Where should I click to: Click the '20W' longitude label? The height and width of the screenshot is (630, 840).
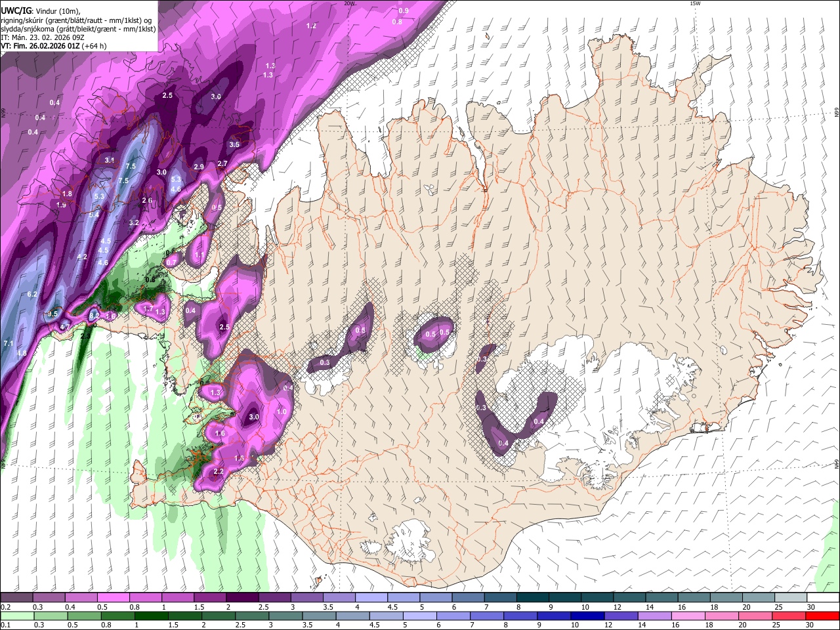coord(349,3)
